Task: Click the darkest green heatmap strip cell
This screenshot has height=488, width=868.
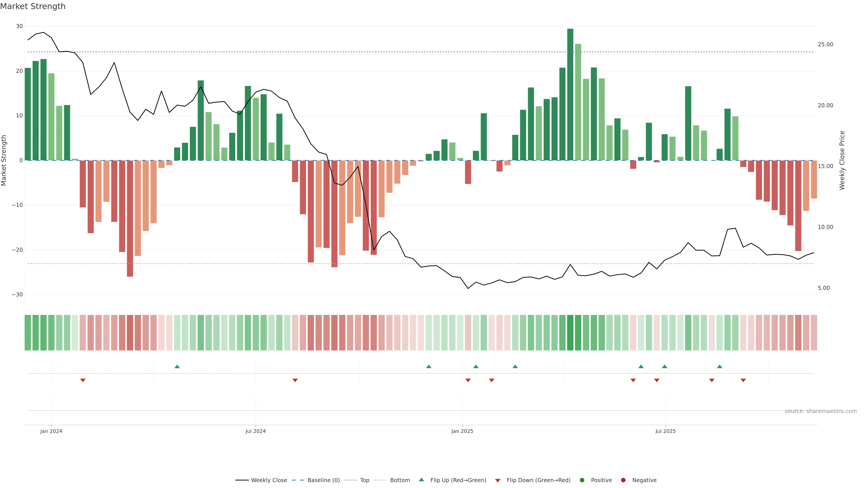Action: click(570, 333)
